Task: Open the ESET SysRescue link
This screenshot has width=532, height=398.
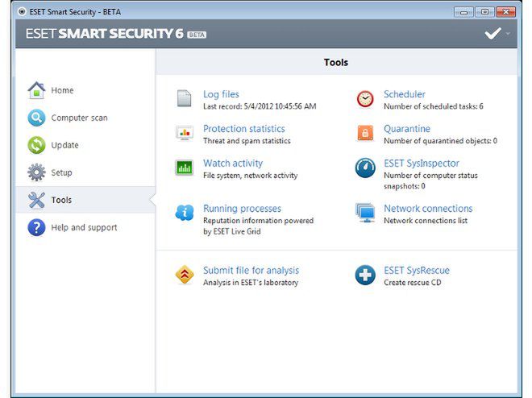Action: pos(417,271)
